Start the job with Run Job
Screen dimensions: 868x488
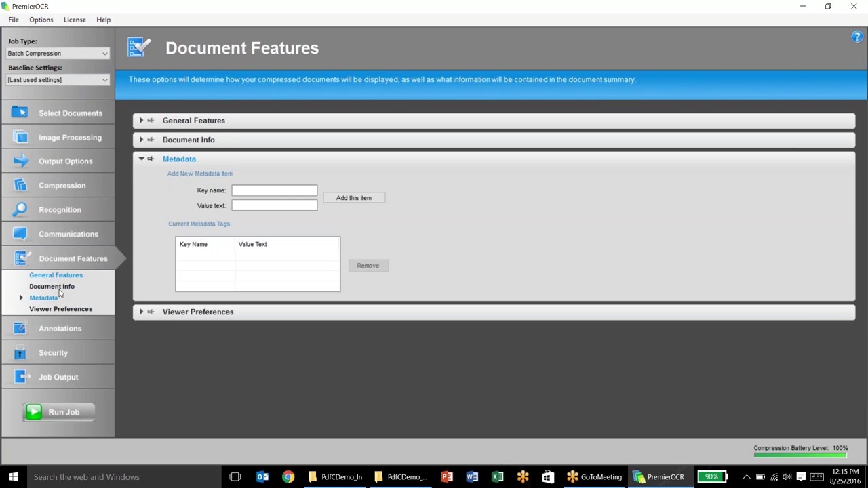pyautogui.click(x=58, y=412)
